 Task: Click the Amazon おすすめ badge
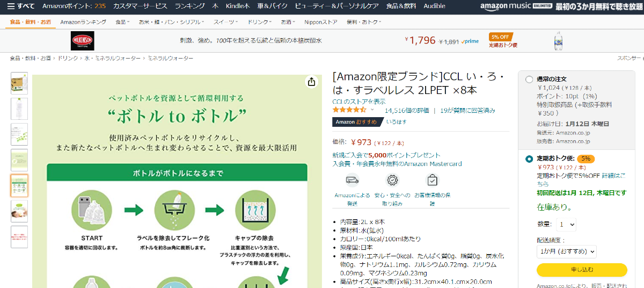tap(357, 122)
